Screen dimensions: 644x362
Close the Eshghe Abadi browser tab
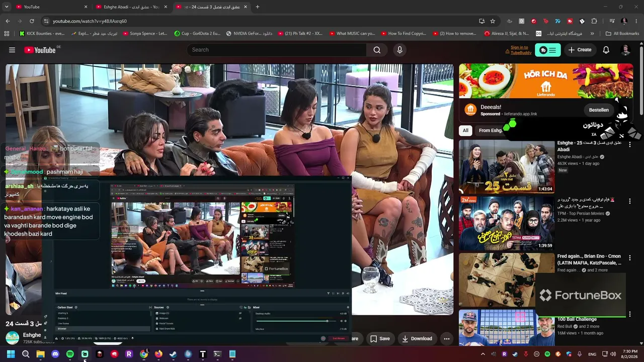166,7
